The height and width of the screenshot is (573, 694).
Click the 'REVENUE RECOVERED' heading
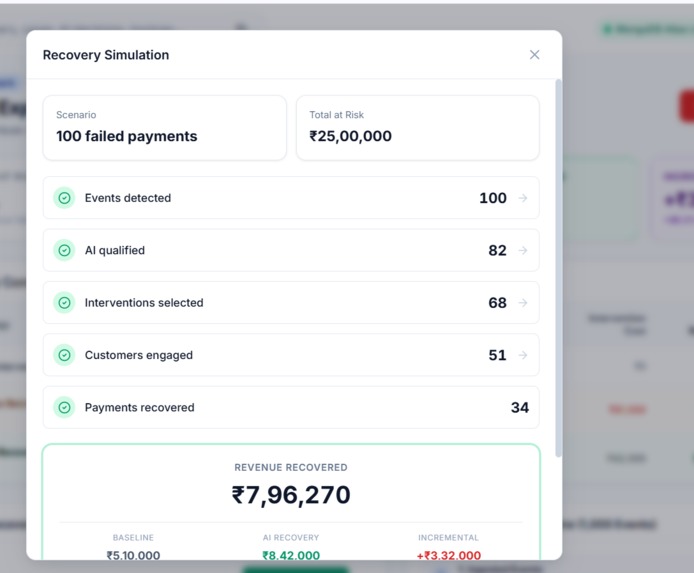click(291, 468)
